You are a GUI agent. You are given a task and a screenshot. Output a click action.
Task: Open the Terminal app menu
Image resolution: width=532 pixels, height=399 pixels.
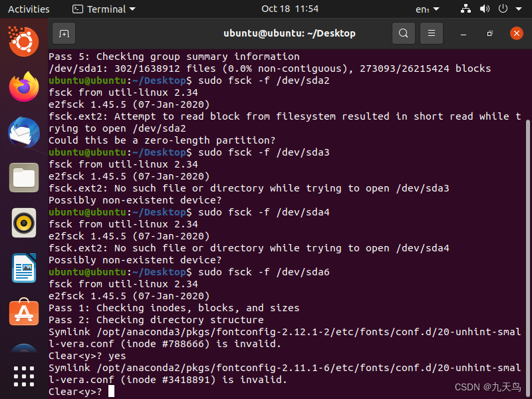coord(104,9)
